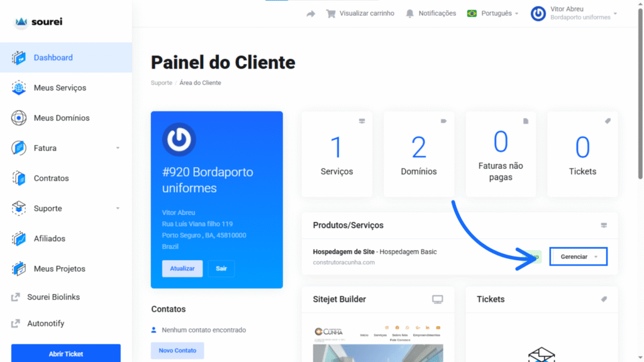Click the Tickets panel tag icon

[604, 299]
